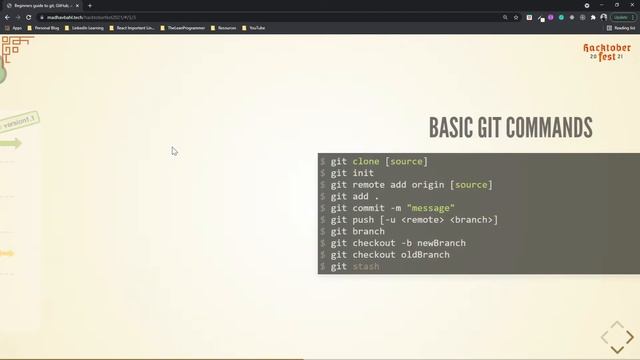The height and width of the screenshot is (360, 640).
Task: Reload the page with the refresh icon
Action: (x=29, y=18)
